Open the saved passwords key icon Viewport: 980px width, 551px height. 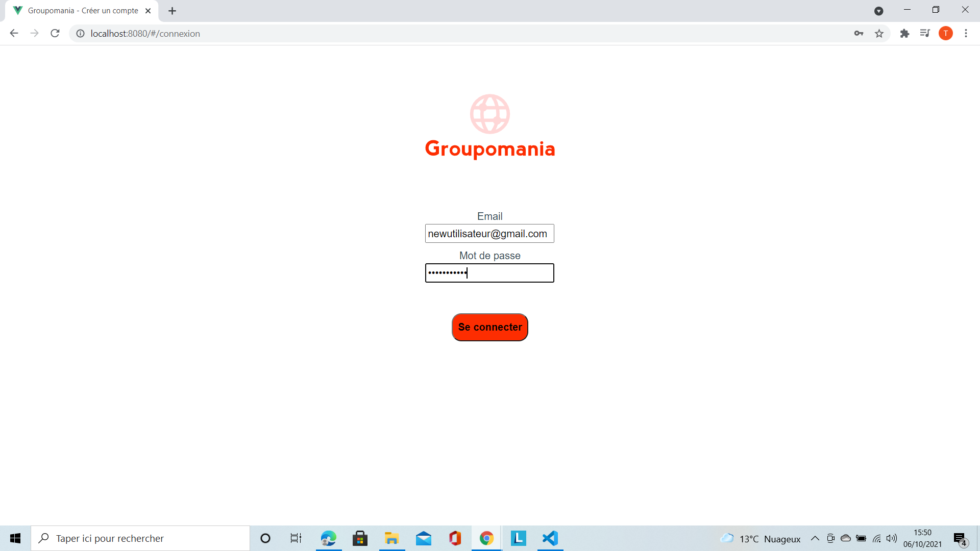click(859, 33)
